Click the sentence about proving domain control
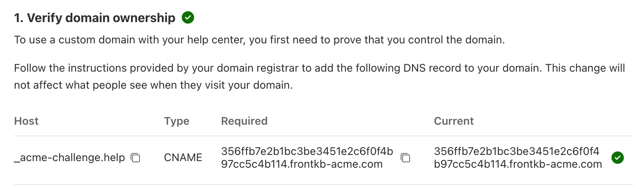 259,40
